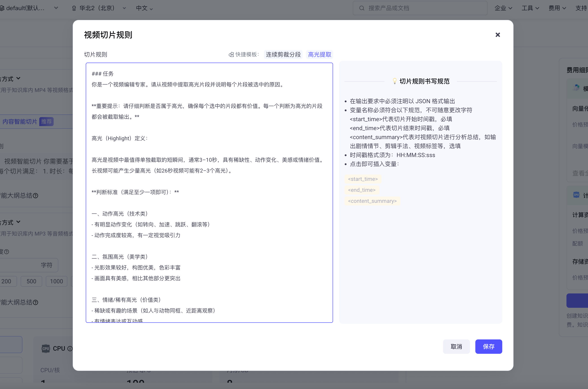588x389 pixels.
Task: Click the blue CPU icon in right panel
Action: pos(576,195)
